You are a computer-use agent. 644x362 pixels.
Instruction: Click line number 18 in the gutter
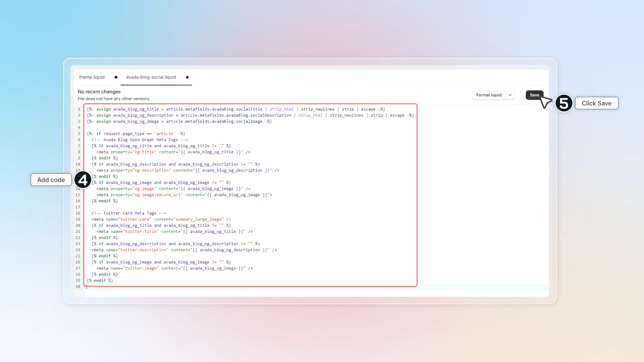click(x=78, y=213)
